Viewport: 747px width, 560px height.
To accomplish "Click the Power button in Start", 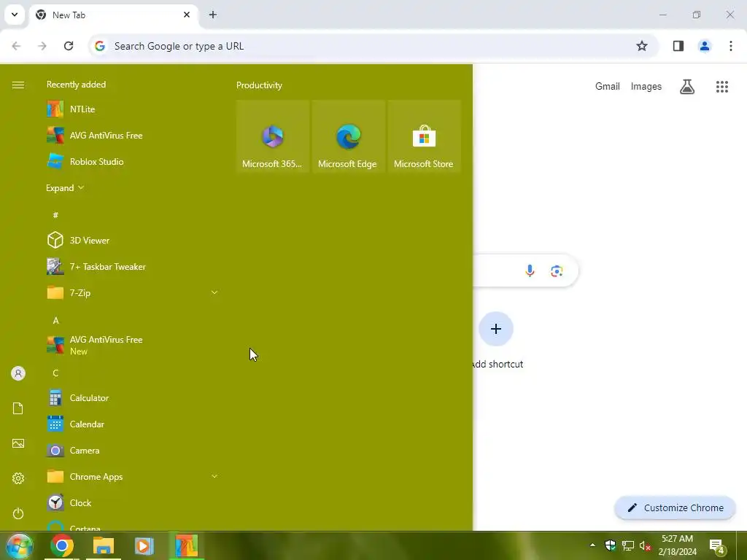I will pos(18,513).
